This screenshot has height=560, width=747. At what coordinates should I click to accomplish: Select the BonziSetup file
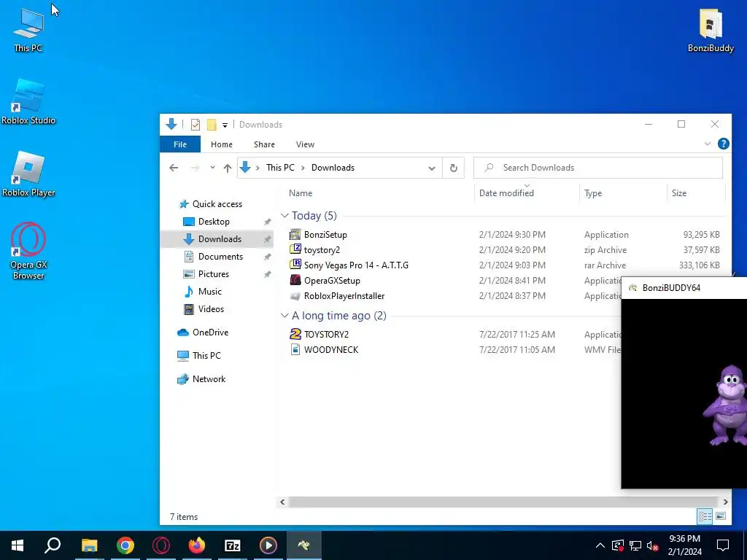(325, 234)
